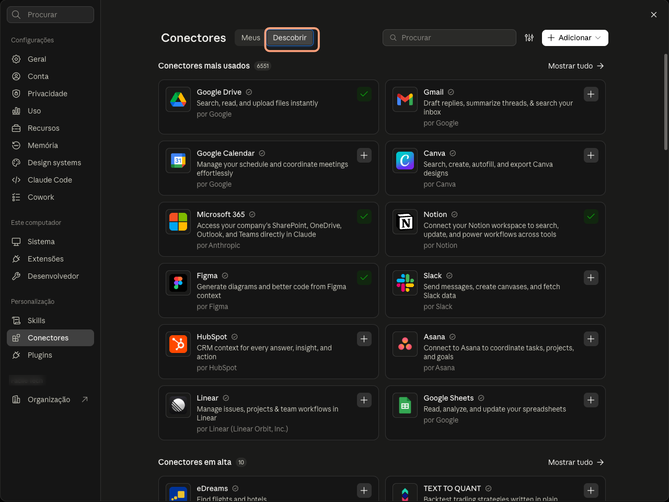Toggle the Figma connected checkmark
The image size is (669, 502).
(364, 278)
